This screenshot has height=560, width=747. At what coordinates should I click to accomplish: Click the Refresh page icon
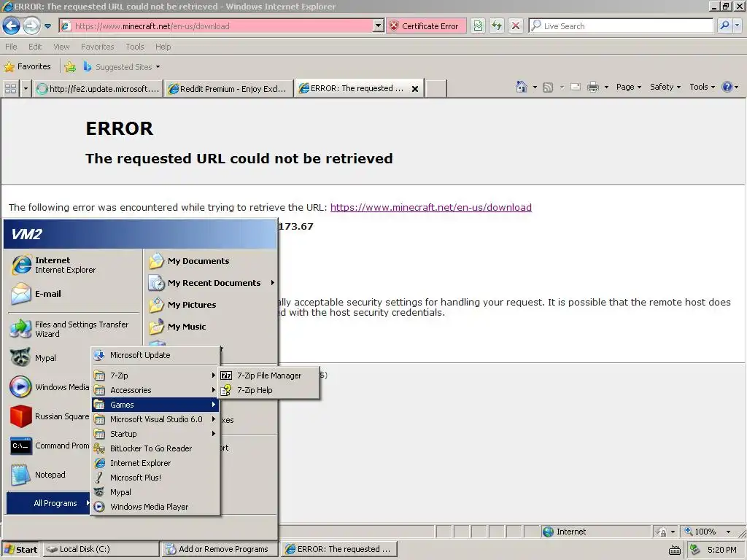pyautogui.click(x=497, y=26)
